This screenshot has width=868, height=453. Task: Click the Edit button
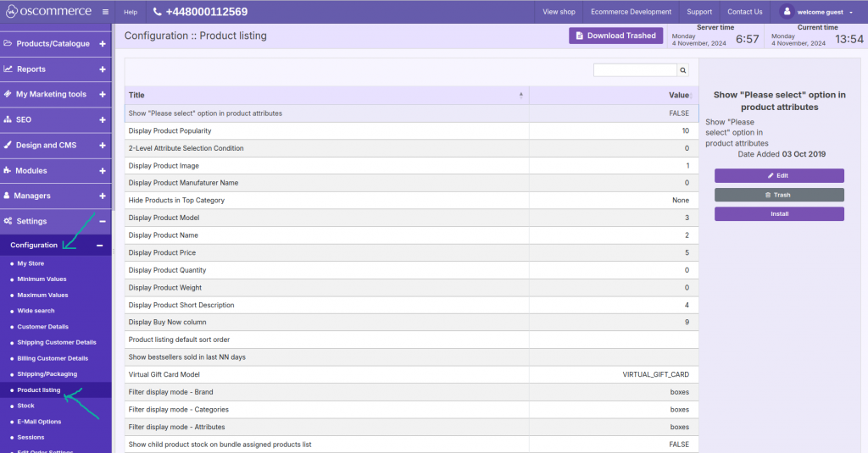779,175
